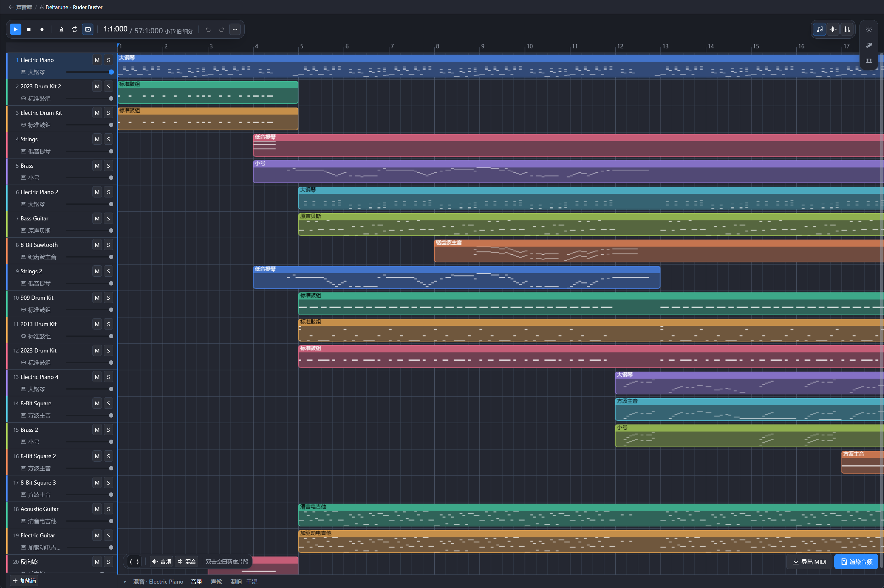Image resolution: width=884 pixels, height=588 pixels.
Task: Open the more options ellipsis menu
Action: coord(235,29)
